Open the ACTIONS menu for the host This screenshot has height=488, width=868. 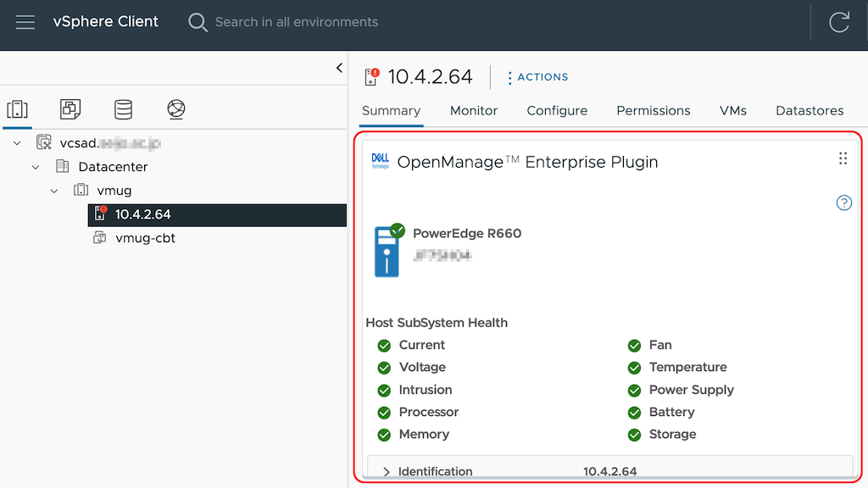pyautogui.click(x=538, y=77)
